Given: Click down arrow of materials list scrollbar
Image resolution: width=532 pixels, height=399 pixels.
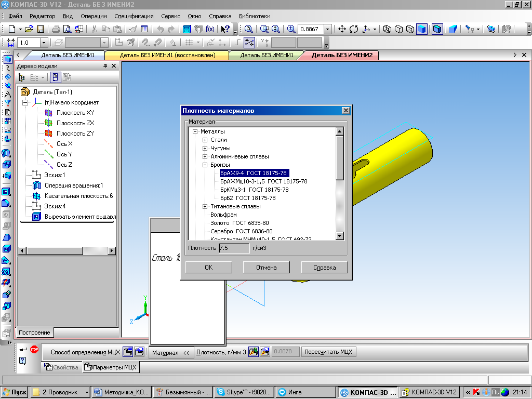Looking at the screenshot, I should point(340,235).
